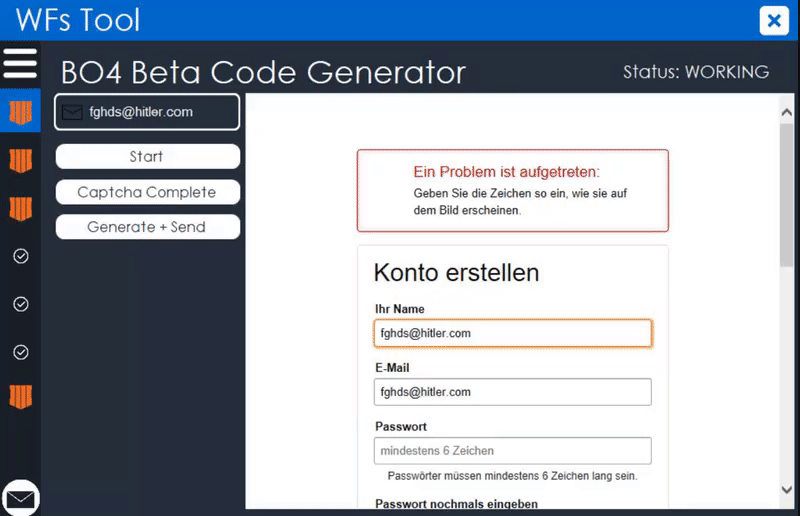Select the second BO4 shield icon
The image size is (800, 516).
coord(20,160)
